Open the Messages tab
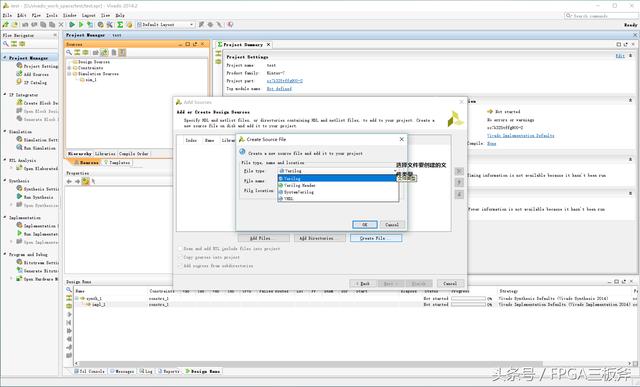 click(x=122, y=371)
